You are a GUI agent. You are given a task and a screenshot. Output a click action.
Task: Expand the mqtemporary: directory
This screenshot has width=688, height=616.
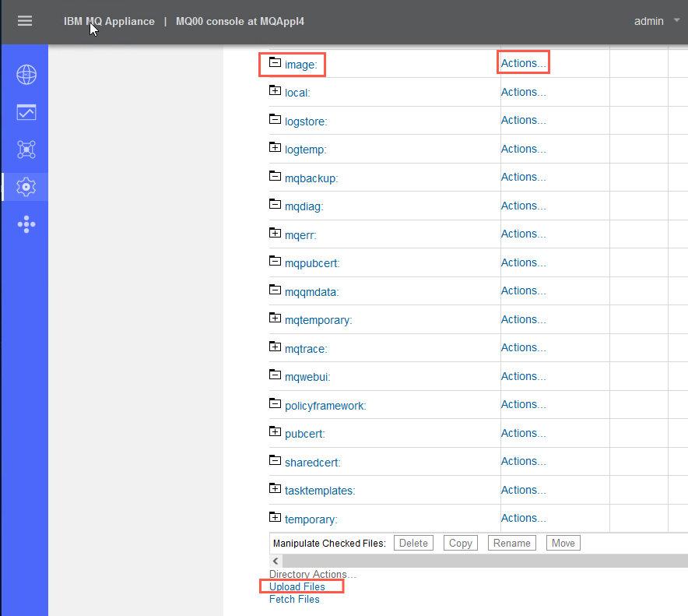275,318
